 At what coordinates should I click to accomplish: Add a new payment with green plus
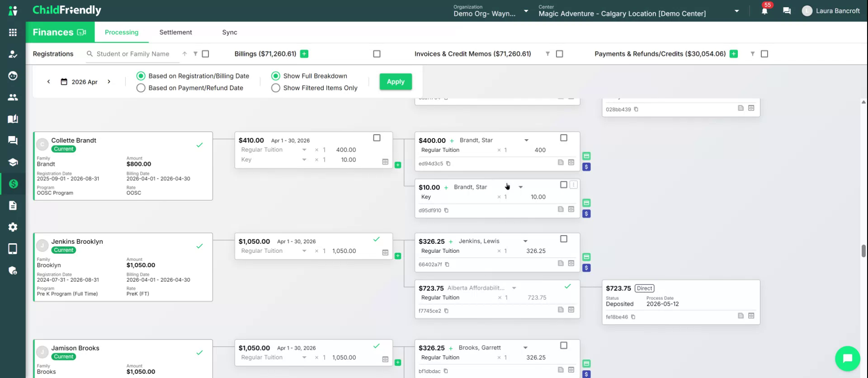[x=734, y=54]
